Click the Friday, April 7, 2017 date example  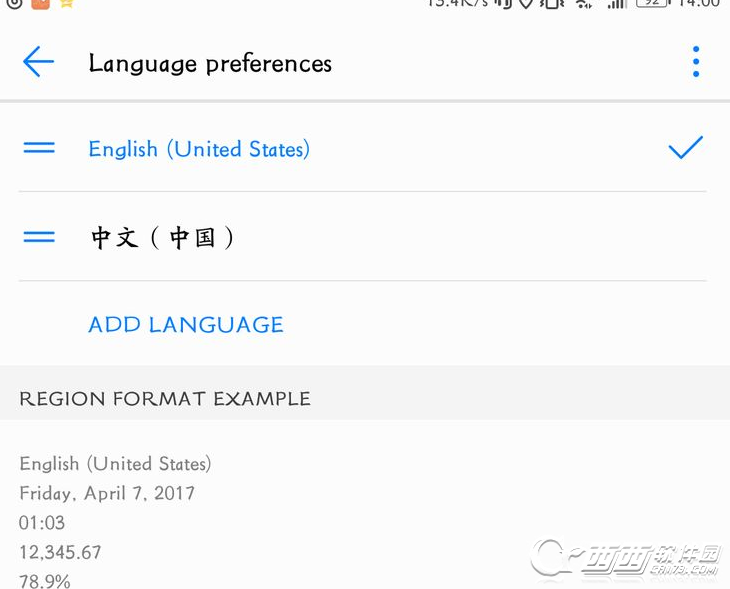tap(107, 493)
